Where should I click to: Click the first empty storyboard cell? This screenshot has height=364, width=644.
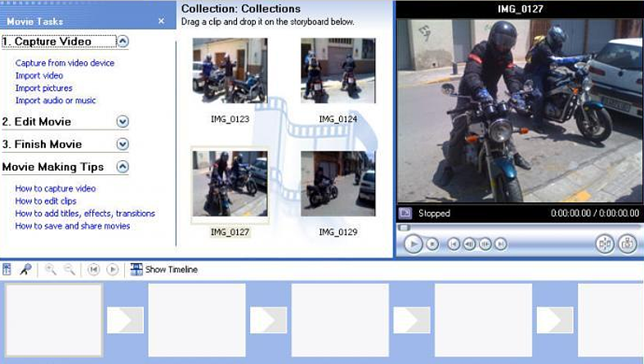click(53, 320)
